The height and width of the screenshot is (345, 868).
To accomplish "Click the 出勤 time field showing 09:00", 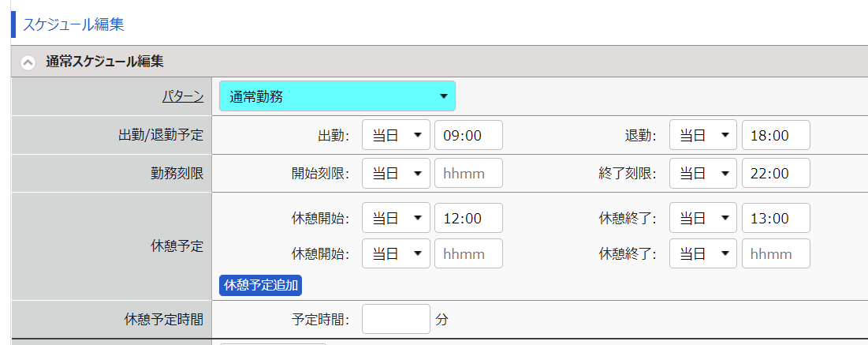I will pyautogui.click(x=468, y=135).
